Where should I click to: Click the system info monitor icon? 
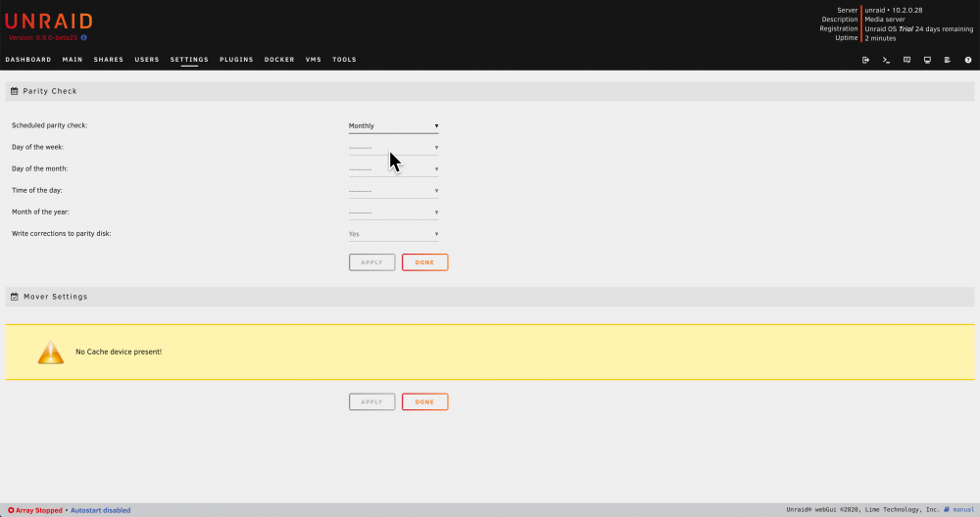coord(927,60)
